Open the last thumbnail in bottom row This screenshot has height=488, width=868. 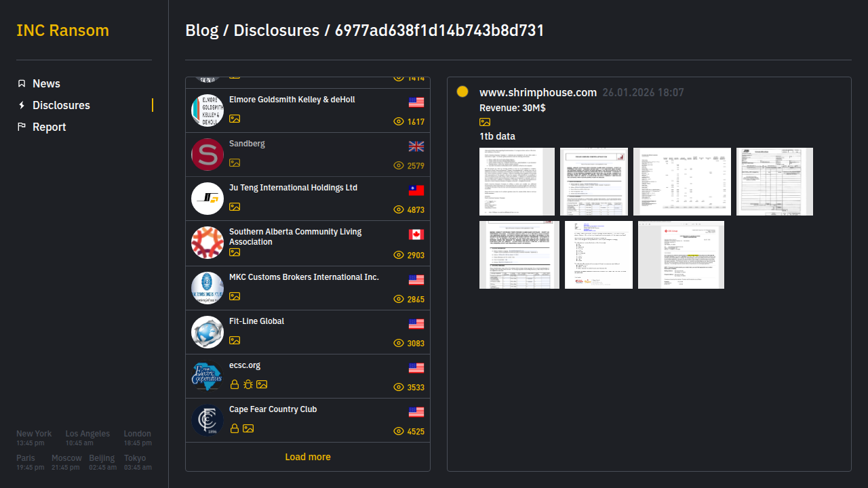(x=681, y=255)
